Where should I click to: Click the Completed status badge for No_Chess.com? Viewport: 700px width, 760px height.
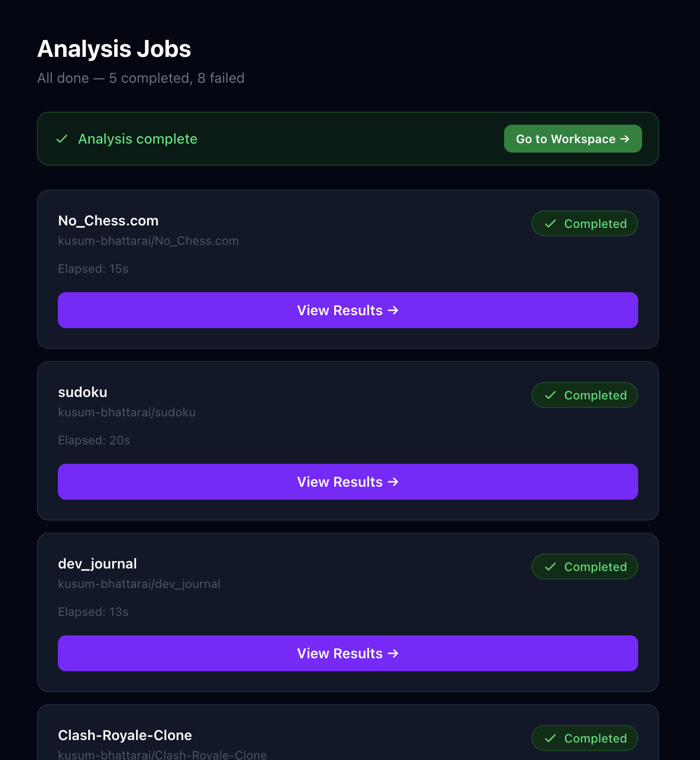584,223
